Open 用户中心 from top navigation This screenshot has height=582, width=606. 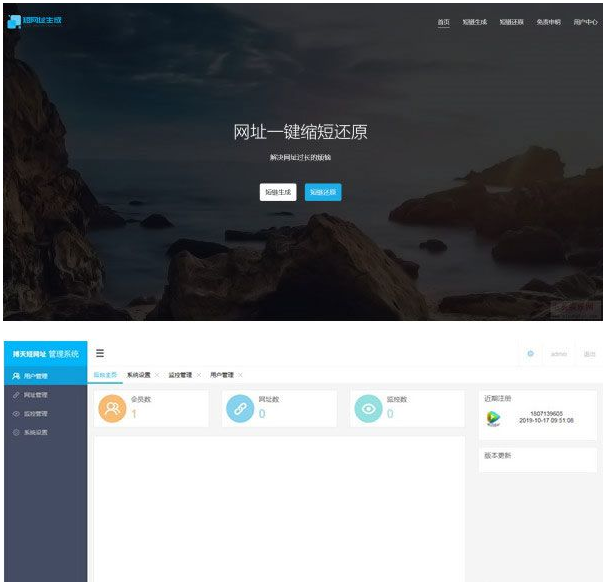(585, 22)
